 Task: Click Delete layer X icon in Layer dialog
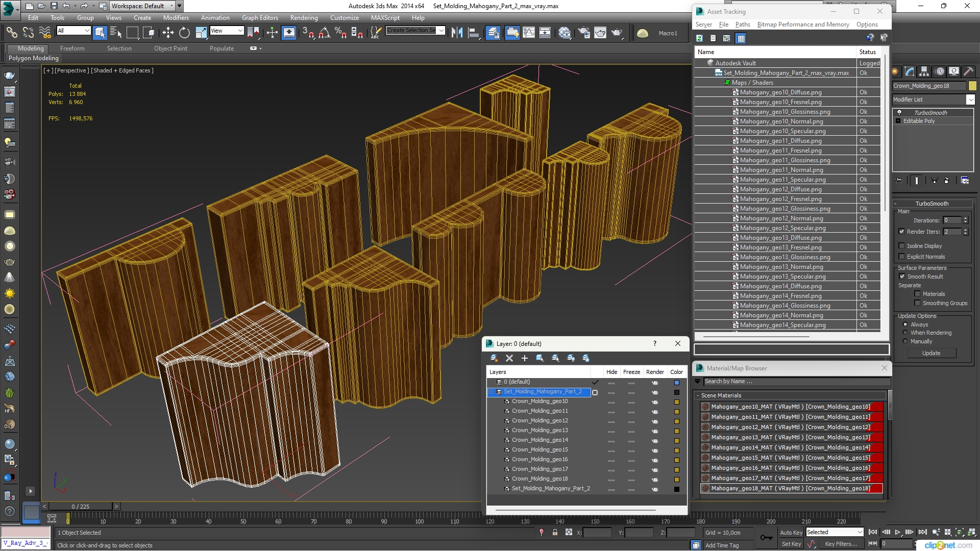(x=509, y=358)
